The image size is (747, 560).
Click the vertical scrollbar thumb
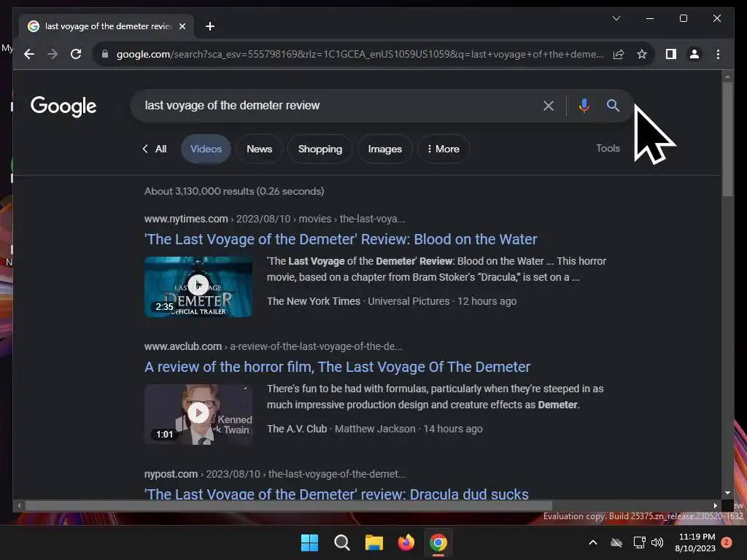click(727, 139)
